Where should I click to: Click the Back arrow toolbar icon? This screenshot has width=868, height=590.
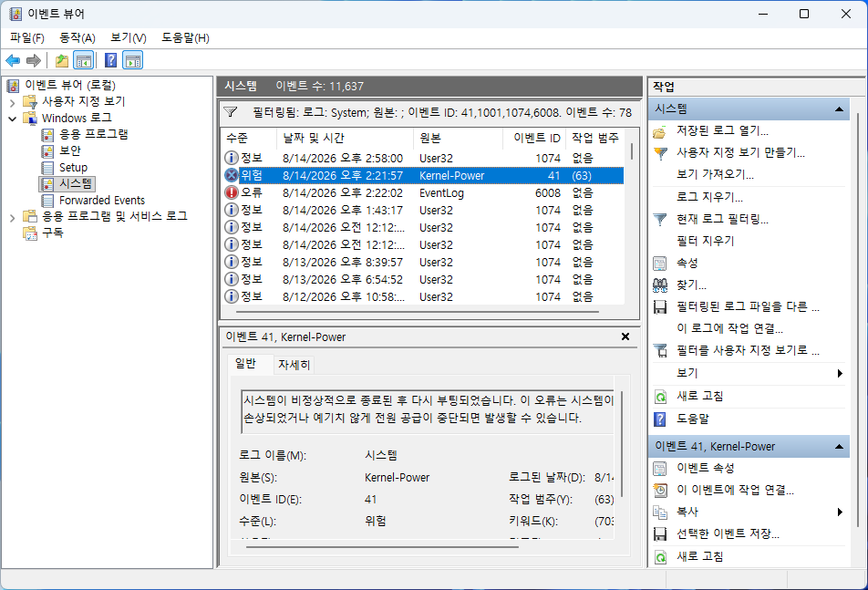13,60
